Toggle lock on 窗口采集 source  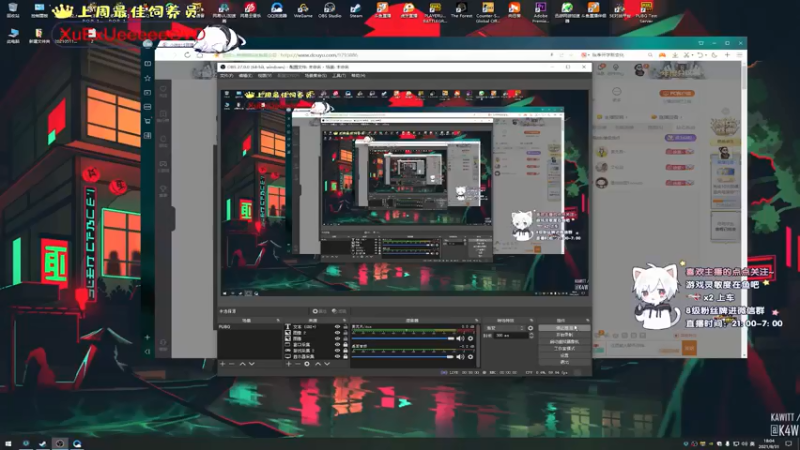tap(345, 344)
